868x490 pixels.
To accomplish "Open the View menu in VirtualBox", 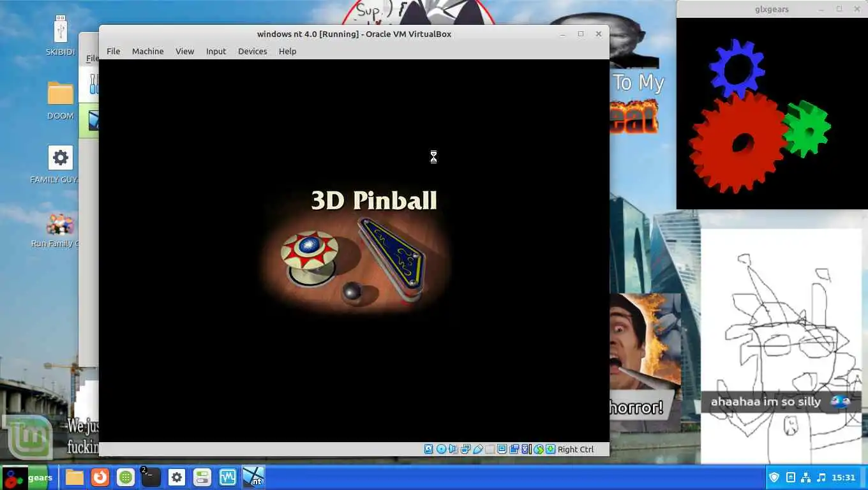I will click(x=184, y=51).
